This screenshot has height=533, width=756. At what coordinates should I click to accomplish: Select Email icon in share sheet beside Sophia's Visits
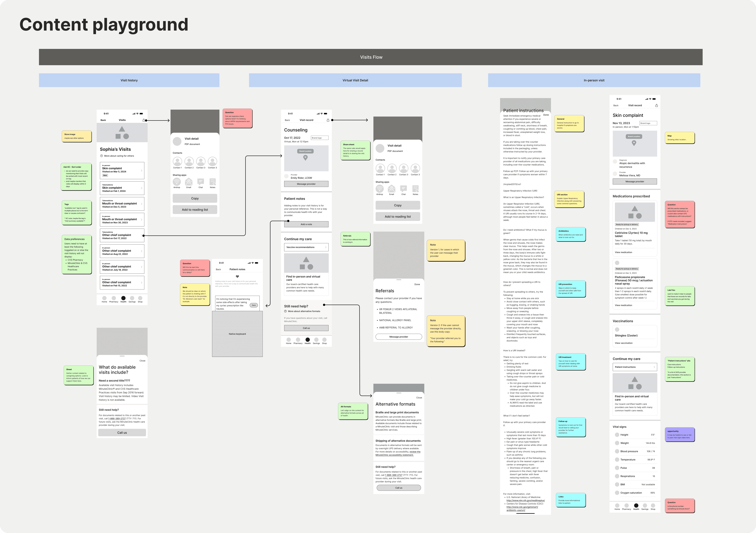[x=189, y=182]
